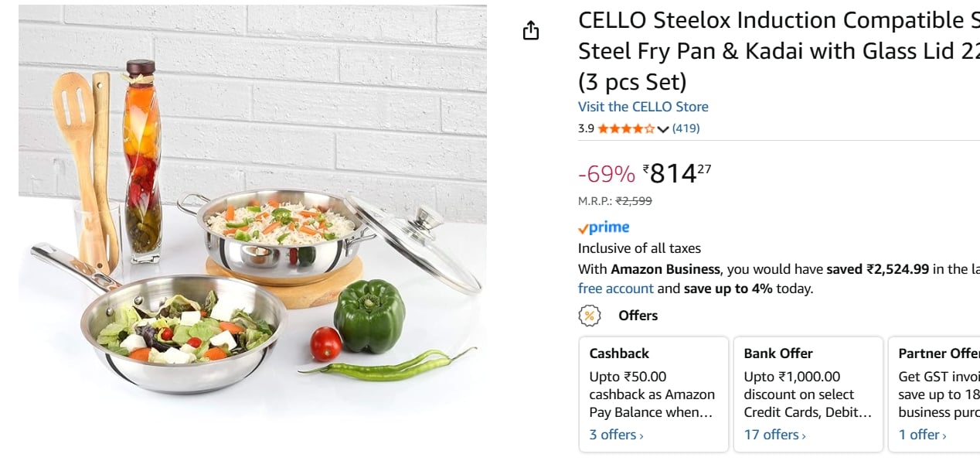The image size is (980, 461).
Task: Expand the 3 offers cashback link
Action: [x=616, y=435]
